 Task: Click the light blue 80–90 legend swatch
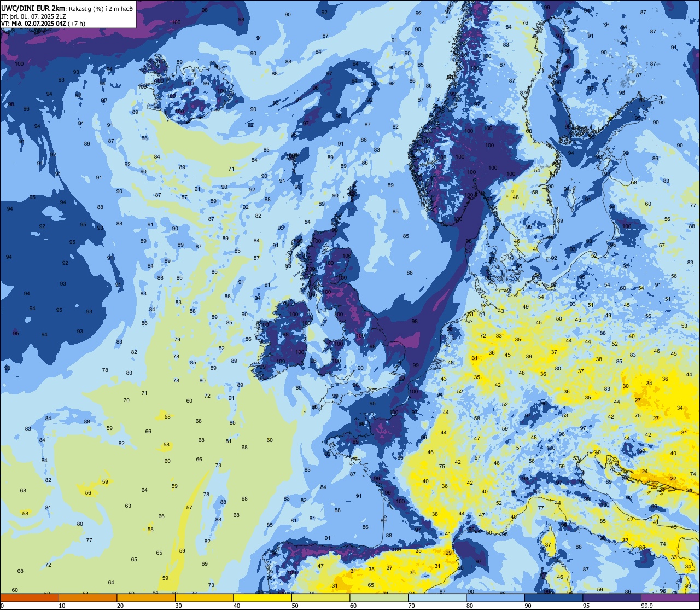[495, 597]
